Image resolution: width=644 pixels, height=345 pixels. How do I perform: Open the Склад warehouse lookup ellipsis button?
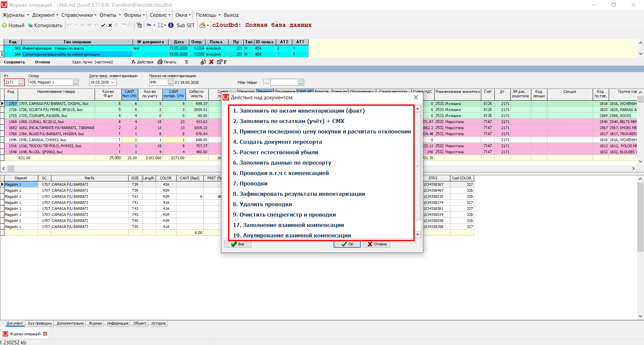76,82
